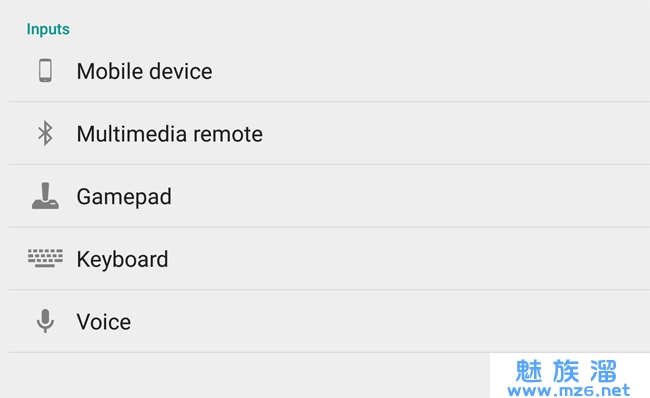
Task: Click the word "device" in Mobile device
Action: point(180,71)
